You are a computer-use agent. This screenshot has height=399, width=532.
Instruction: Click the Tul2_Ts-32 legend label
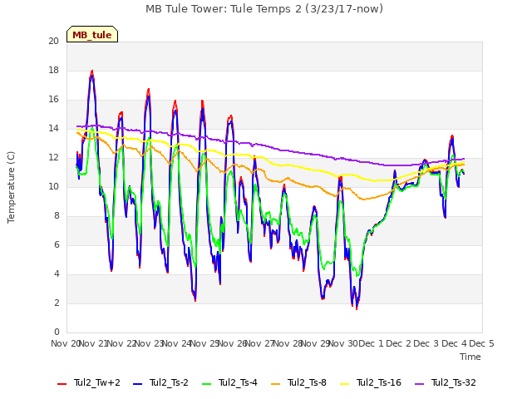pyautogui.click(x=454, y=382)
